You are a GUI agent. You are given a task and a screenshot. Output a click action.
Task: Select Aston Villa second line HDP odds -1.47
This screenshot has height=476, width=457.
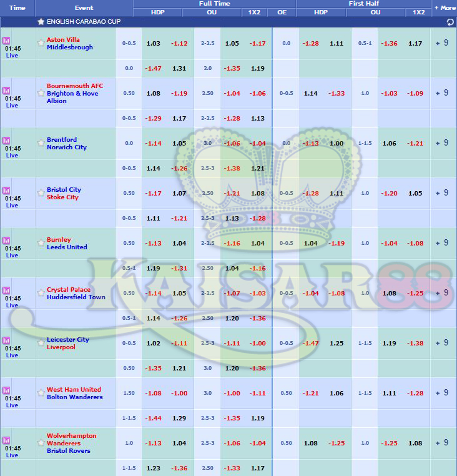pyautogui.click(x=153, y=69)
